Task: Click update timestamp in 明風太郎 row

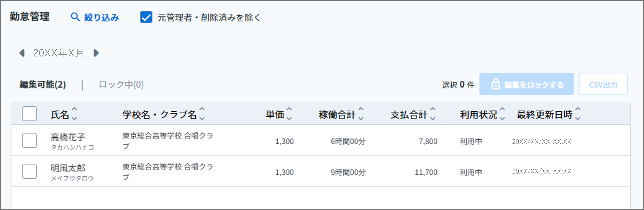Action: (542, 171)
